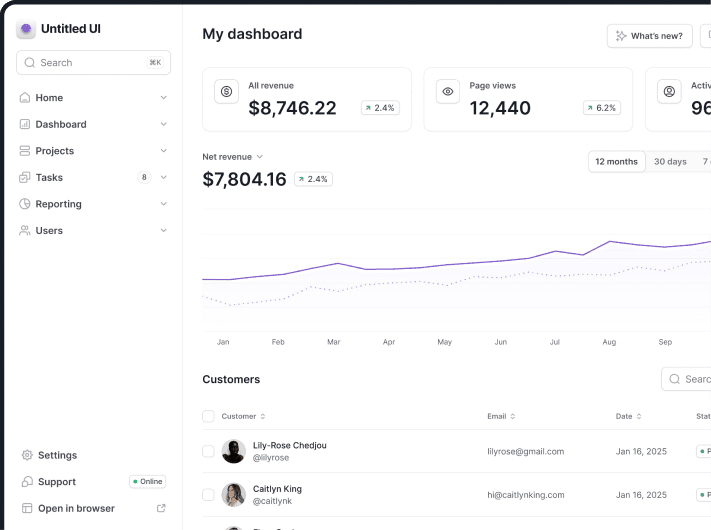Click the 2.4% badge on All revenue card
Screen dimensions: 711x530
[x=380, y=108]
